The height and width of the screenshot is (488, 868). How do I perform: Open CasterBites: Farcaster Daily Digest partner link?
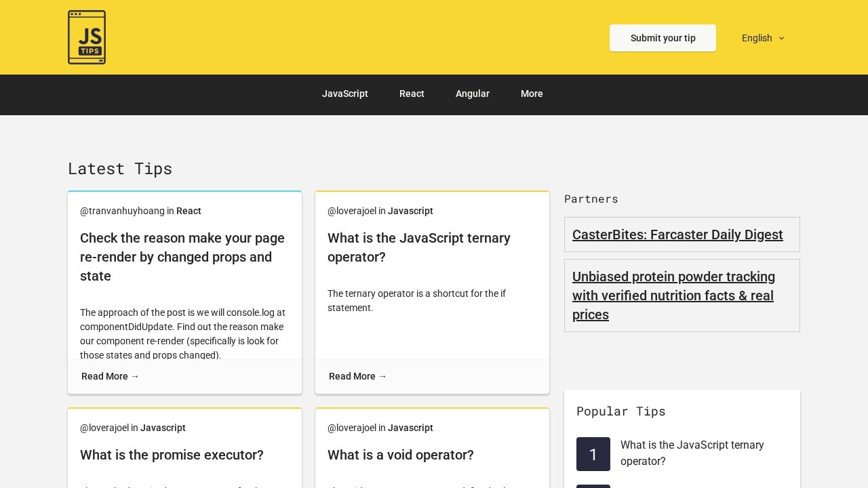point(677,235)
